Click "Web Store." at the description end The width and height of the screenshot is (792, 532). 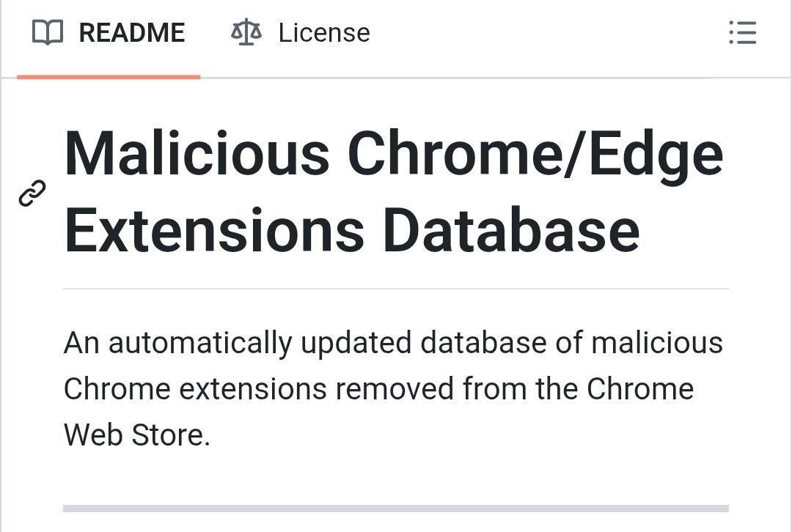[x=137, y=435]
